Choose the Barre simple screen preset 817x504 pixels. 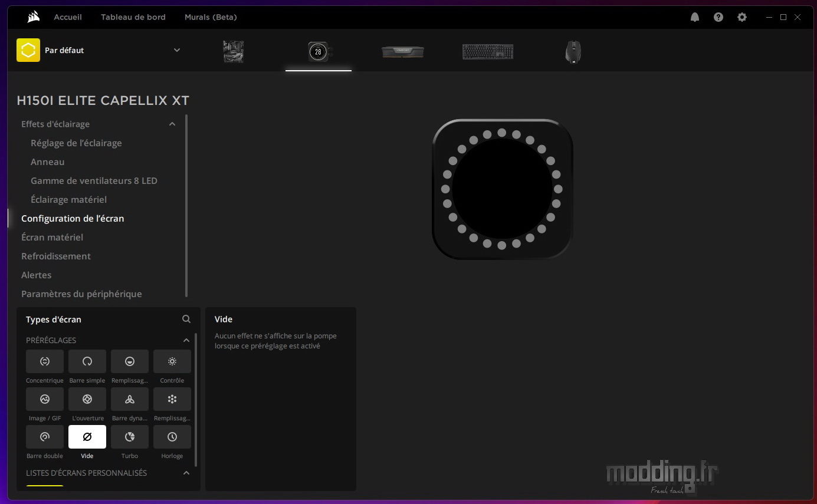point(87,361)
